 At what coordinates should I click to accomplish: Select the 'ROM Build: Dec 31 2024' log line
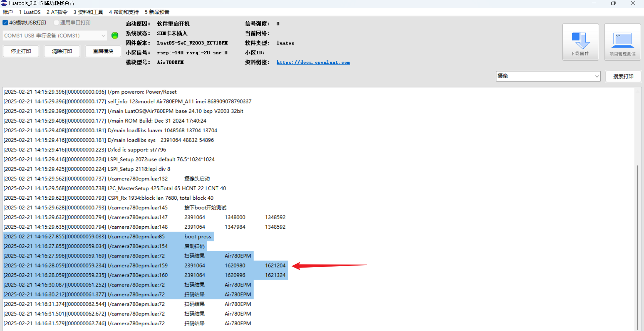tap(105, 121)
